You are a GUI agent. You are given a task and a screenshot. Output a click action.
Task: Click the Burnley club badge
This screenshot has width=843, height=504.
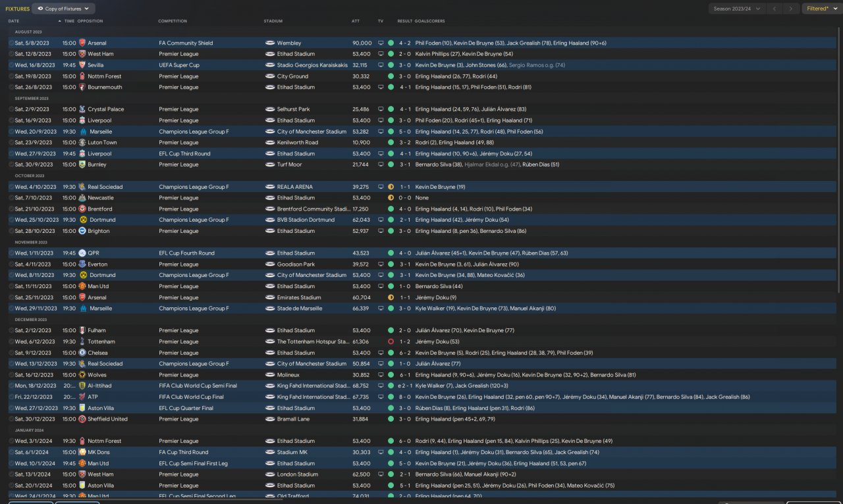pyautogui.click(x=82, y=164)
